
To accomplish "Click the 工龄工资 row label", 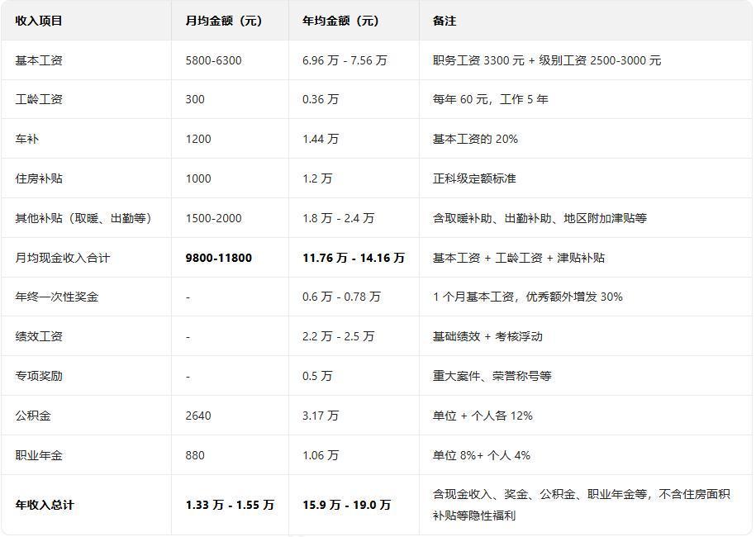I will coord(39,99).
